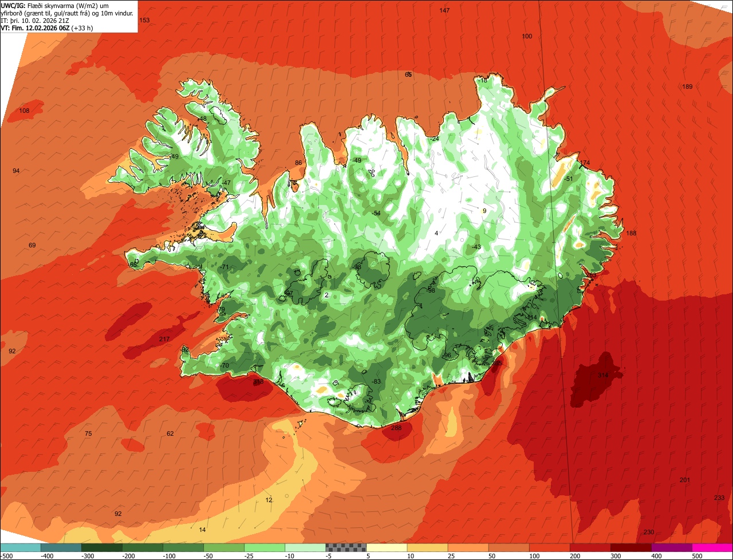
Task: Click the '14' value in the yellow band
Action: (202, 530)
